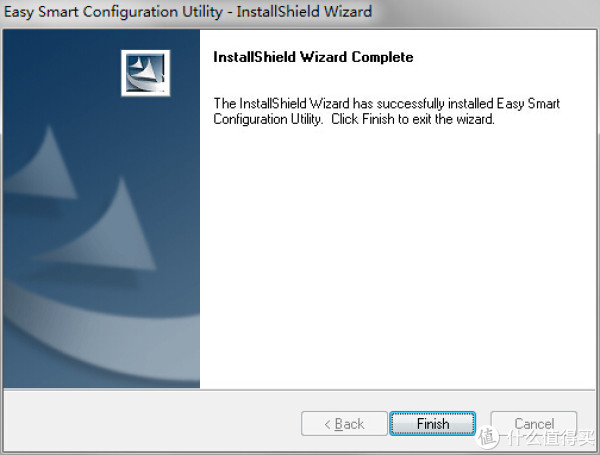Click the Finish button to exit wizard
Screen dimensions: 600x455
[x=432, y=424]
